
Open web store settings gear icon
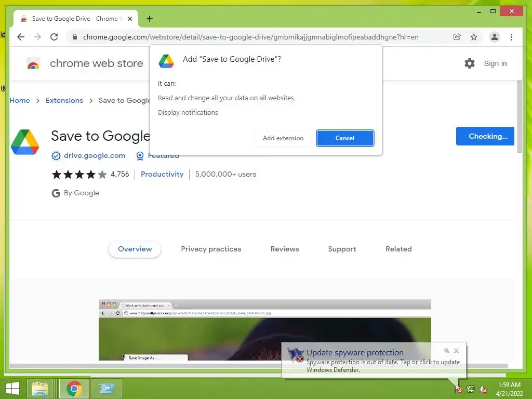(470, 63)
